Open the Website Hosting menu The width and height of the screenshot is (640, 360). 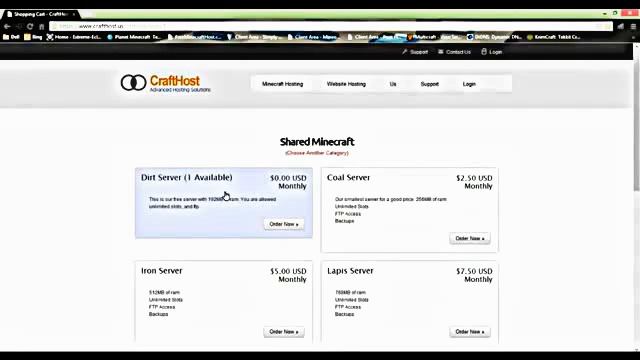[346, 84]
